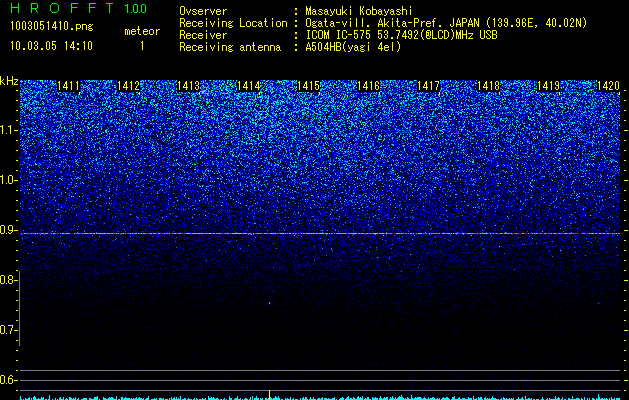The width and height of the screenshot is (629, 400).
Task: Click the 0.9 kHz axis label
Action: [x=8, y=230]
